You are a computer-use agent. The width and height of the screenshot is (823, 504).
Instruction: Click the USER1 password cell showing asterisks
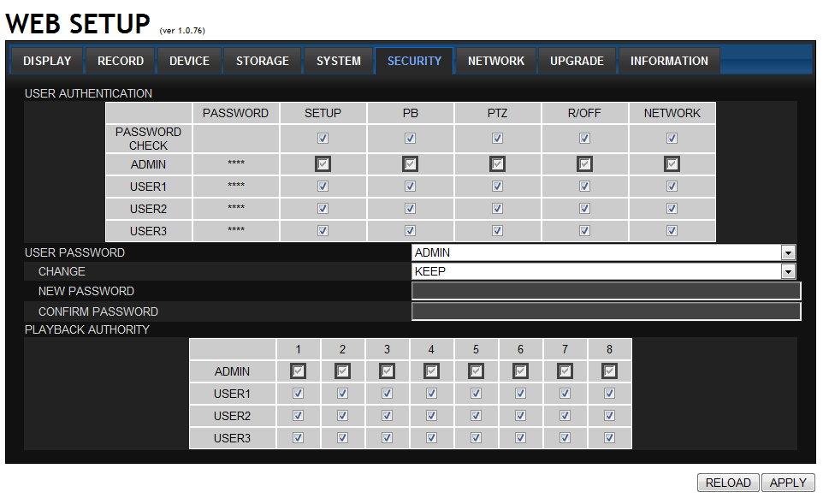pyautogui.click(x=235, y=187)
